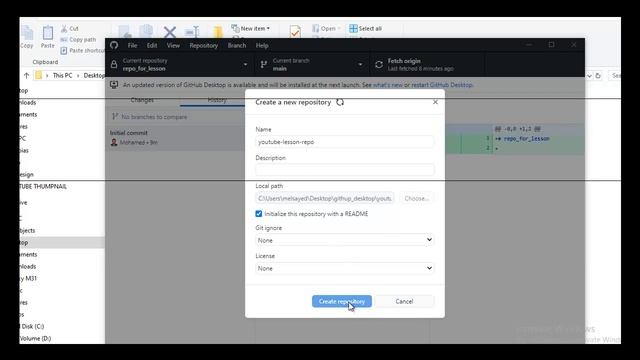640x360 pixels.
Task: Click the Open button in File Explorer ribbon
Action: pos(326,29)
